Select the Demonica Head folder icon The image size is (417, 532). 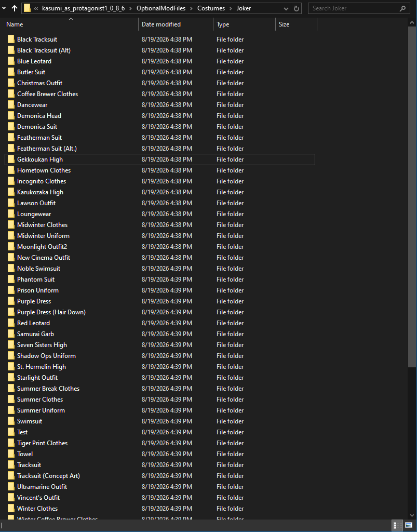[x=11, y=116]
